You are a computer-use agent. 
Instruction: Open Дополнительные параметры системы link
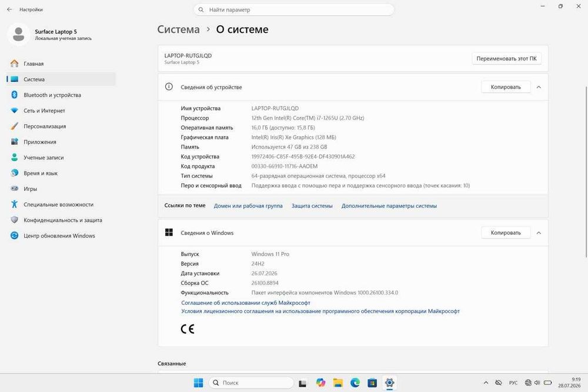point(389,206)
